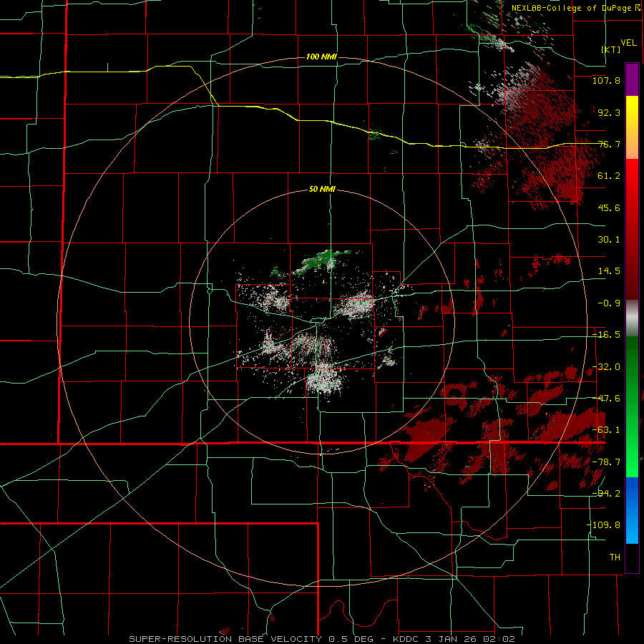This screenshot has height=644, width=644.
Task: Click the 92.3 velocity scale value
Action: [x=609, y=112]
